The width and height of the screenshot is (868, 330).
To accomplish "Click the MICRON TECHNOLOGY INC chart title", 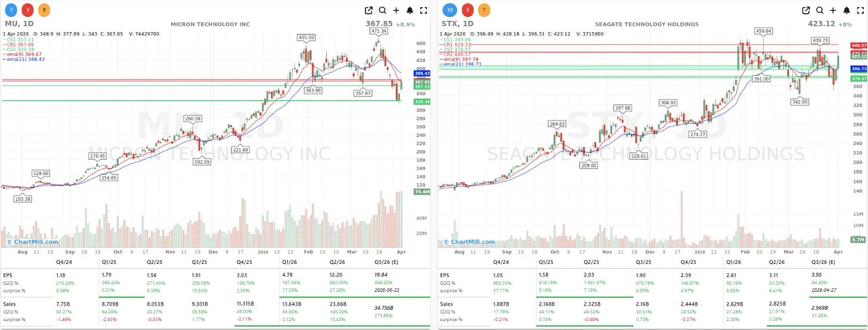I will click(210, 24).
